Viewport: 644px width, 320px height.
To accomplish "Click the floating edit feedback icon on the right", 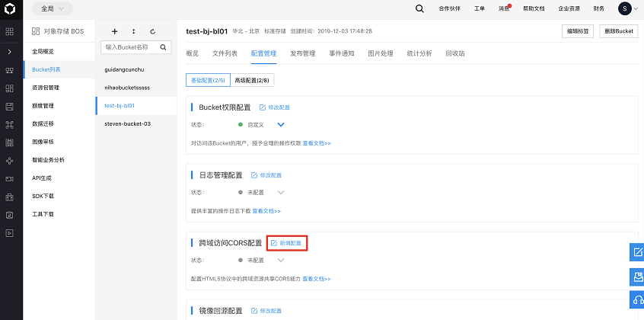I will click(x=638, y=252).
